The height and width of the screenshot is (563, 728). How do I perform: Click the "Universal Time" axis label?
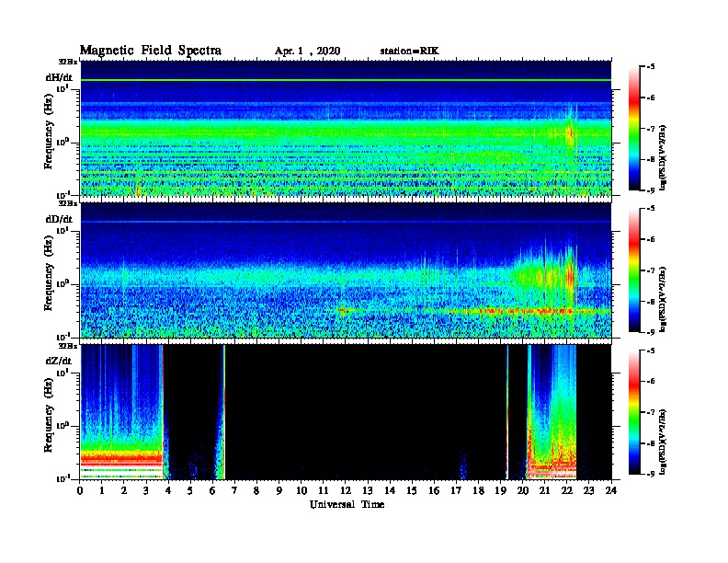[347, 504]
